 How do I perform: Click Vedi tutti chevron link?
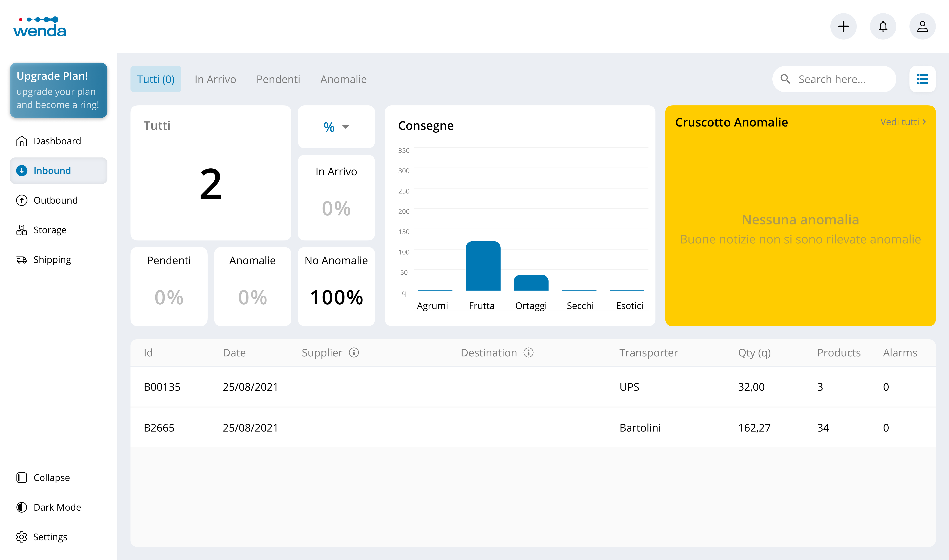point(903,122)
